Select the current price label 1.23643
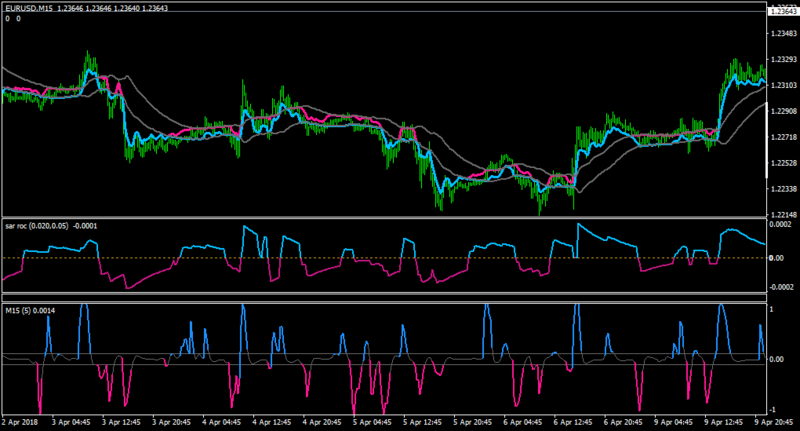Viewport: 800px width, 431px height. 784,11
